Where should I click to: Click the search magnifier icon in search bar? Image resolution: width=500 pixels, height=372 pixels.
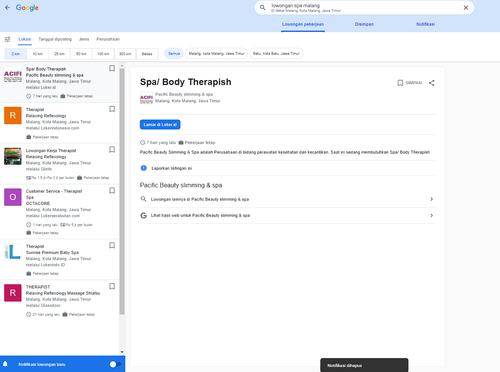tap(263, 8)
